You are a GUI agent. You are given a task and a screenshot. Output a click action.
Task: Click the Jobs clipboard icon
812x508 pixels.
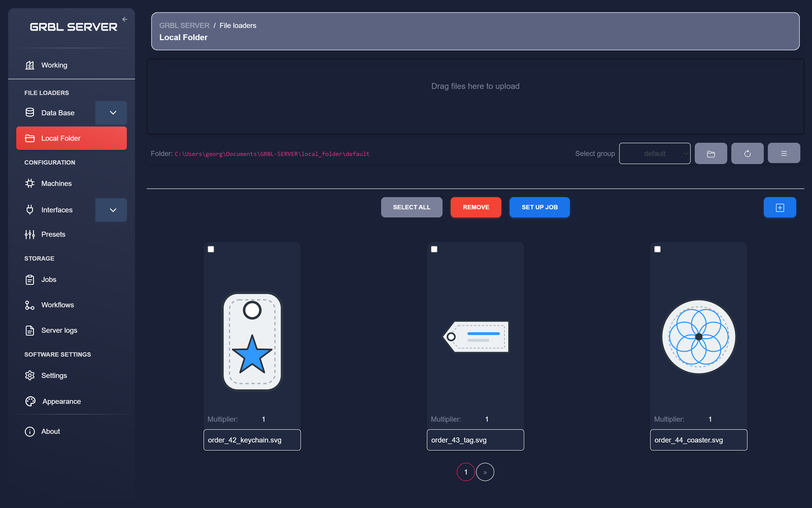tap(30, 279)
